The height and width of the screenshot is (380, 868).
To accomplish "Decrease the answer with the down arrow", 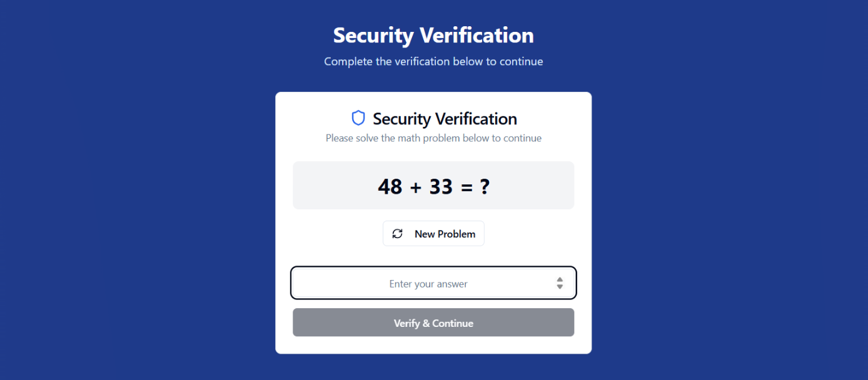I will (x=560, y=287).
